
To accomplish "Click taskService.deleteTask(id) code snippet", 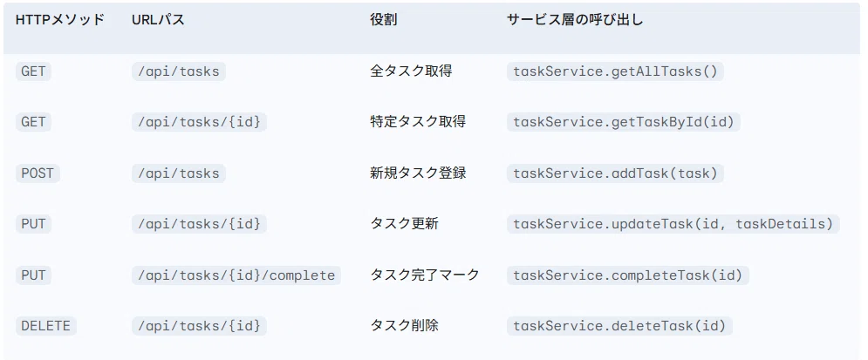I will point(619,326).
